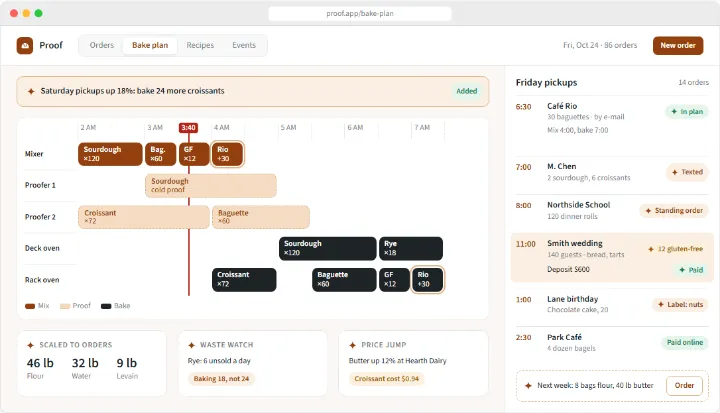Click the Price Jump sparkle icon
Image resolution: width=720 pixels, height=413 pixels.
tap(353, 345)
